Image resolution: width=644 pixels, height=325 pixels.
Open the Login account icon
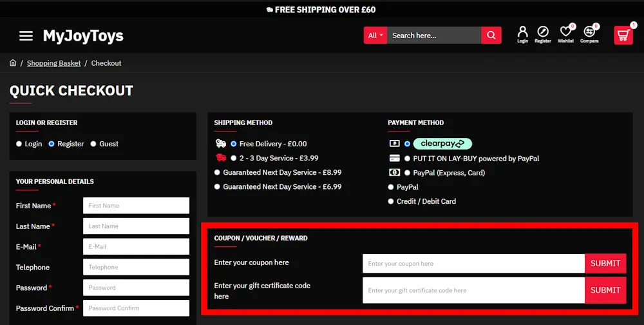(522, 35)
